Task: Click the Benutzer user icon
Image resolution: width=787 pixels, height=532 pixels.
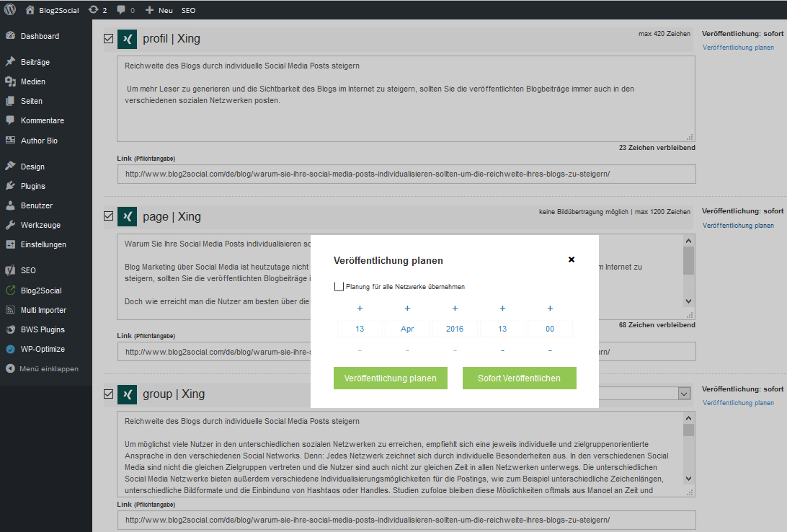Action: coord(10,205)
